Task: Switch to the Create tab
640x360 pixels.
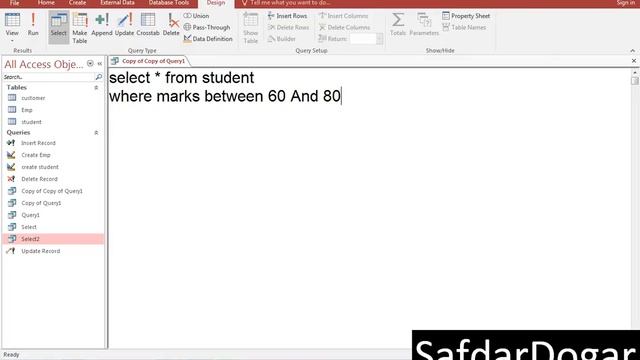Action: [77, 3]
